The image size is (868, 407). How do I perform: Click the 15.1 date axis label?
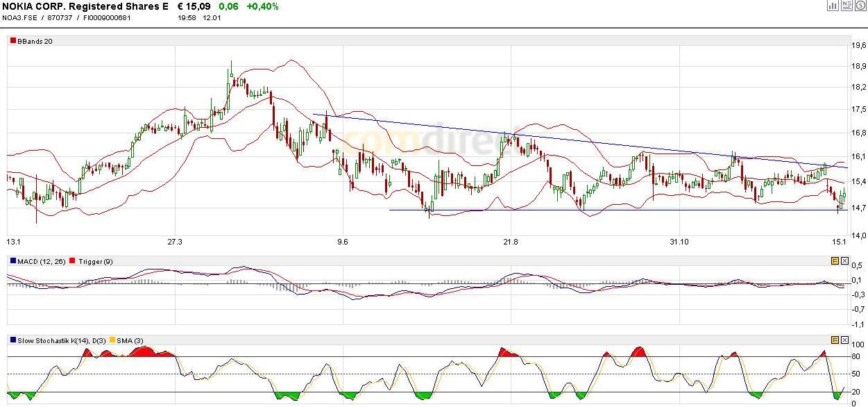click(x=839, y=242)
